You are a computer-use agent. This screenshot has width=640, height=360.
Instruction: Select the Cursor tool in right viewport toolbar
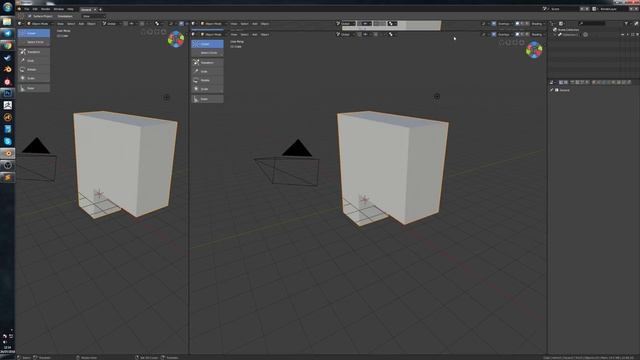(x=207, y=44)
